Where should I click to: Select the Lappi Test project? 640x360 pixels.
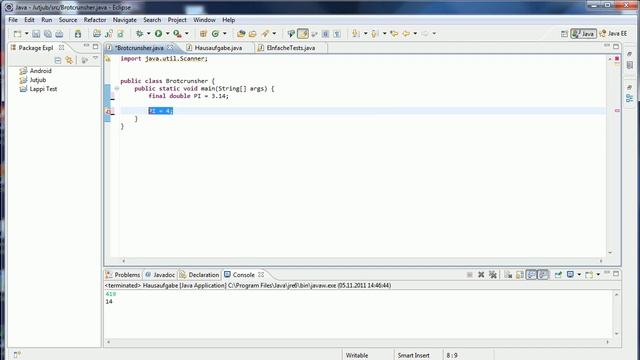pyautogui.click(x=43, y=89)
